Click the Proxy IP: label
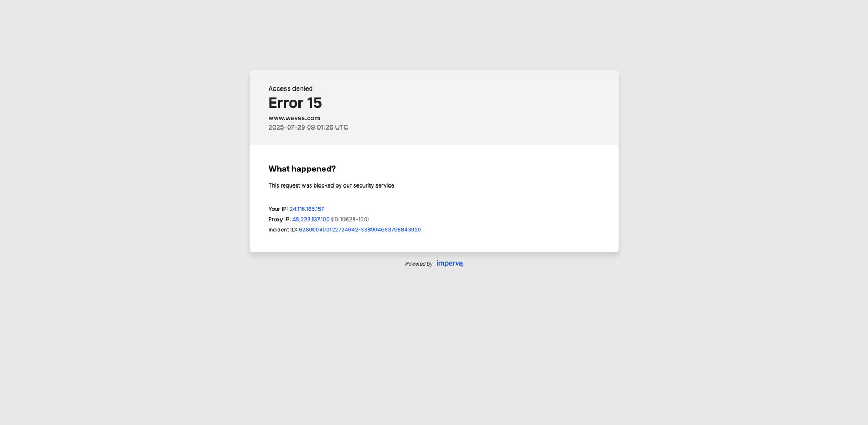This screenshot has width=868, height=425. (x=279, y=220)
